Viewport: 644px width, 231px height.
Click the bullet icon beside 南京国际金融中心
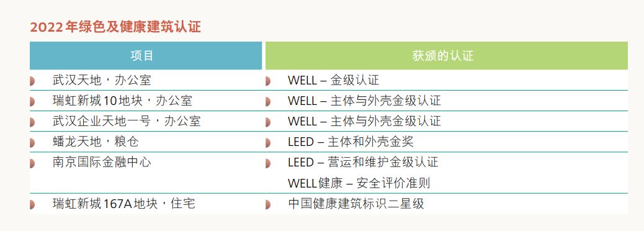tap(32, 163)
